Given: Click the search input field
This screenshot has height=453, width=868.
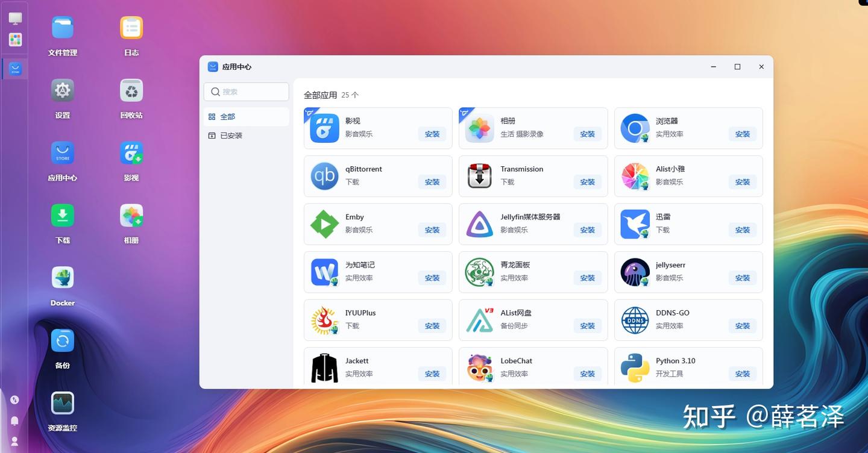Looking at the screenshot, I should pyautogui.click(x=246, y=92).
